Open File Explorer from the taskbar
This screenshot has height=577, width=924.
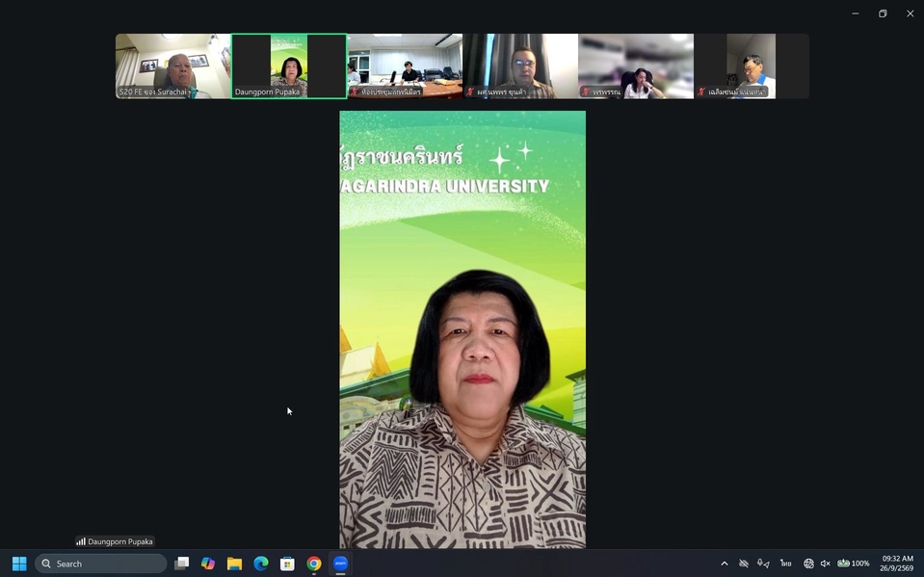tap(234, 564)
